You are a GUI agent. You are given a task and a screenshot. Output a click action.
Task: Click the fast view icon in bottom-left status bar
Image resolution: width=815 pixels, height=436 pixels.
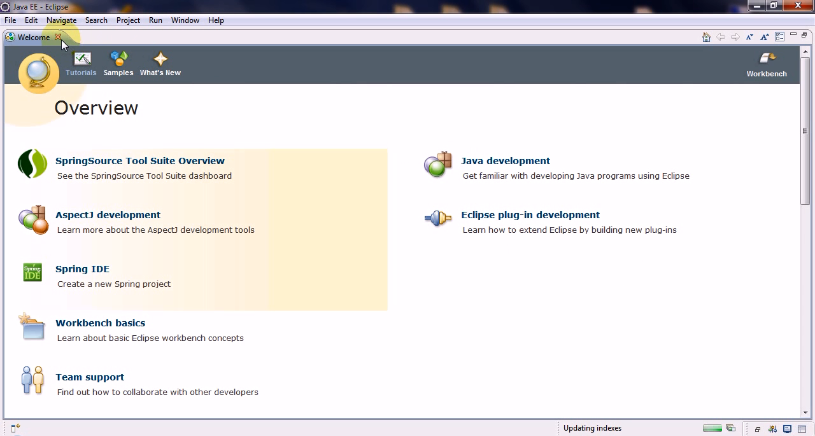16,429
